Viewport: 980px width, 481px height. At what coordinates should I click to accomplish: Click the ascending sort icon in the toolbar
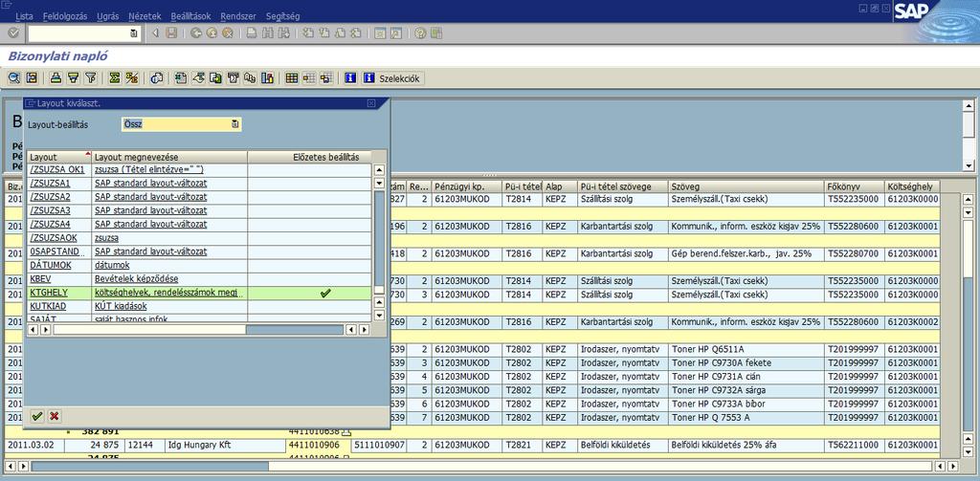56,78
